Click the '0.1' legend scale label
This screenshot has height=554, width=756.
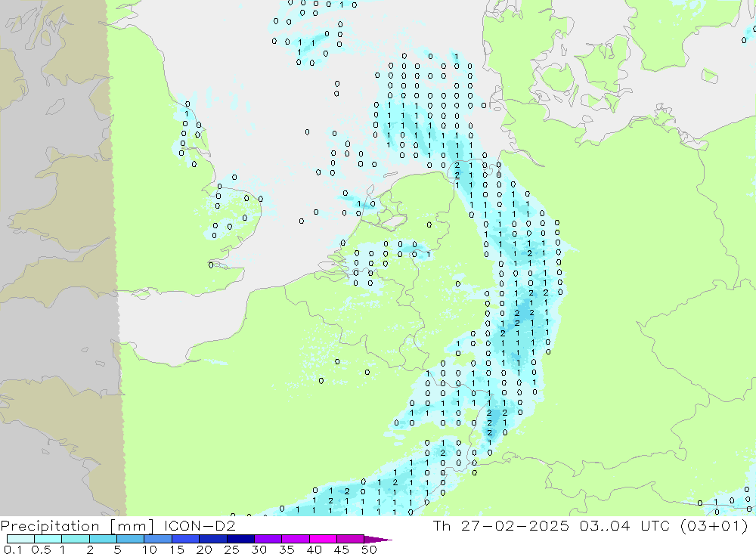click(13, 549)
